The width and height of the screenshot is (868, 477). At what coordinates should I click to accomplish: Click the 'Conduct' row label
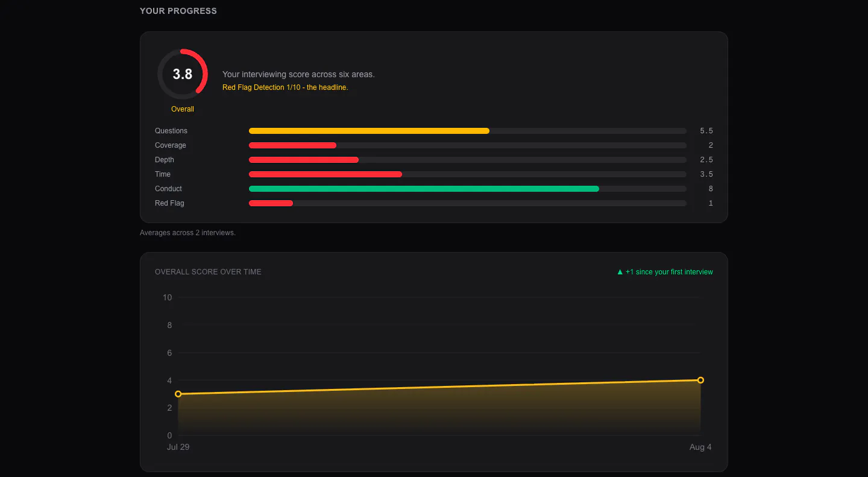(168, 189)
